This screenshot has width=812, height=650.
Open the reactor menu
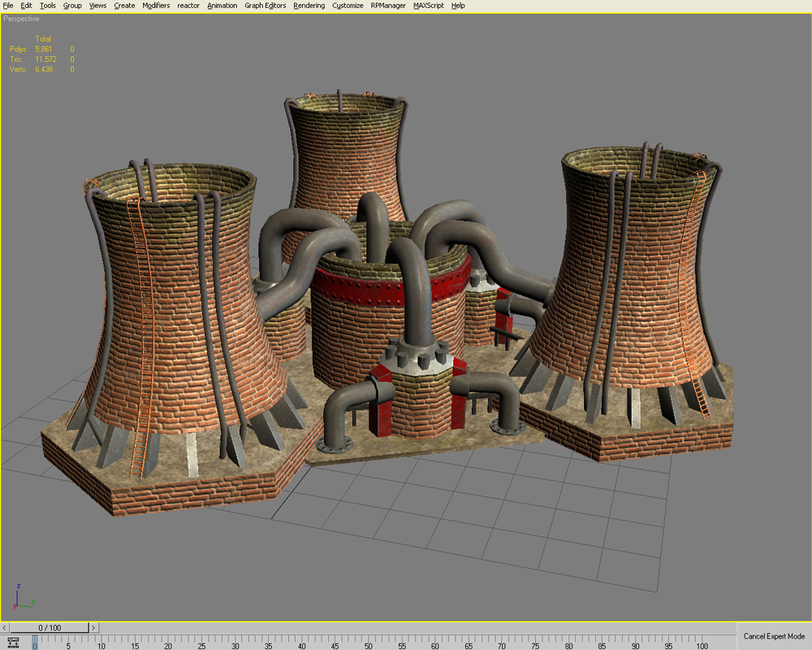coord(187,6)
